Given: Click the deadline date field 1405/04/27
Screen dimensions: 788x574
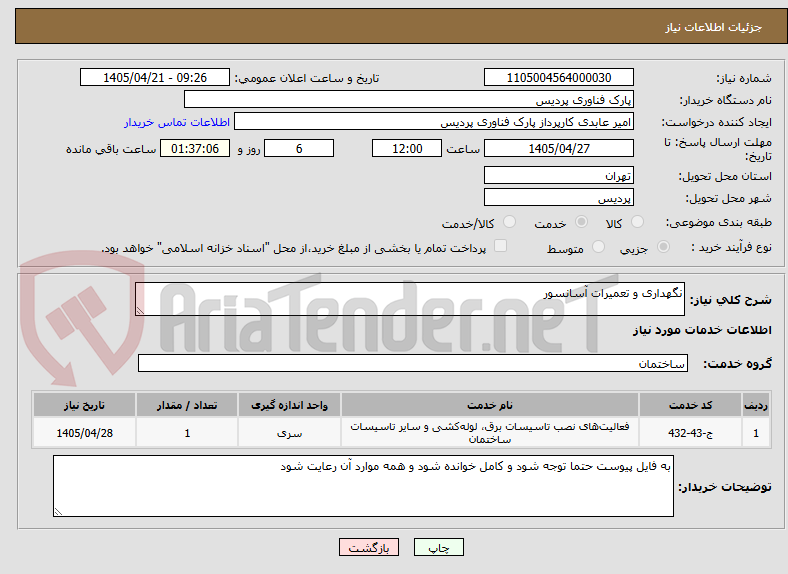Looking at the screenshot, I should tap(559, 148).
